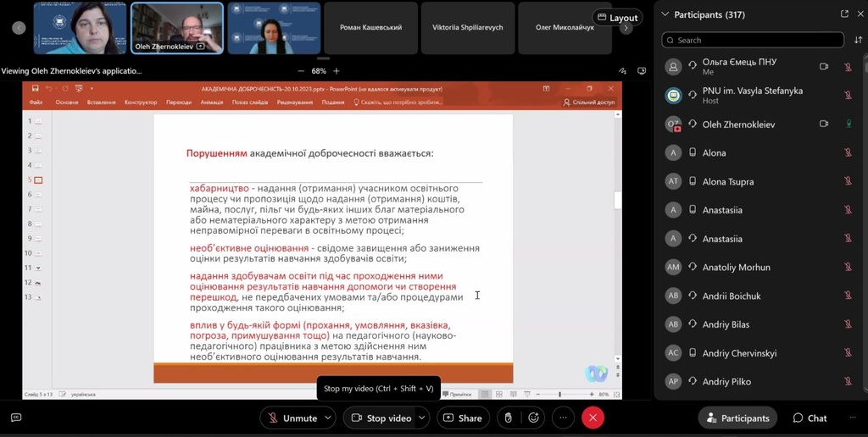Screen dimensions: 868x437
Task: Toggle Unmute microphone button
Action: [292, 418]
